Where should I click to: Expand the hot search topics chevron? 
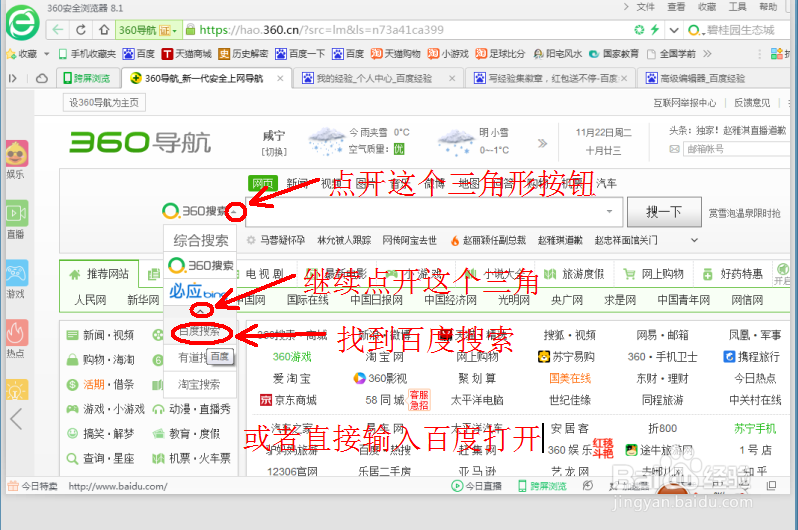click(x=694, y=240)
